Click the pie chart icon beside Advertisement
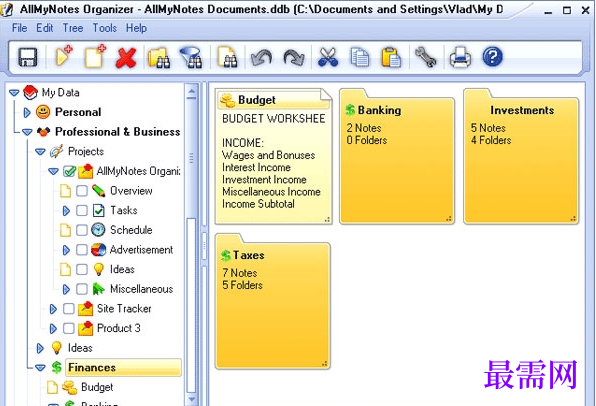Image resolution: width=596 pixels, height=406 pixels. 98,249
